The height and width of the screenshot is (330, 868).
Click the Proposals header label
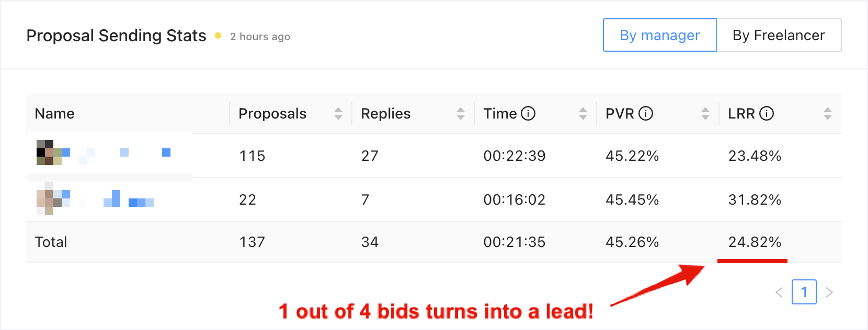click(272, 113)
